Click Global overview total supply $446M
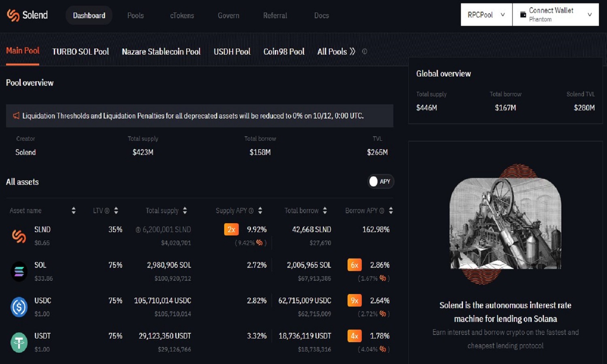607x364 pixels. tap(427, 108)
